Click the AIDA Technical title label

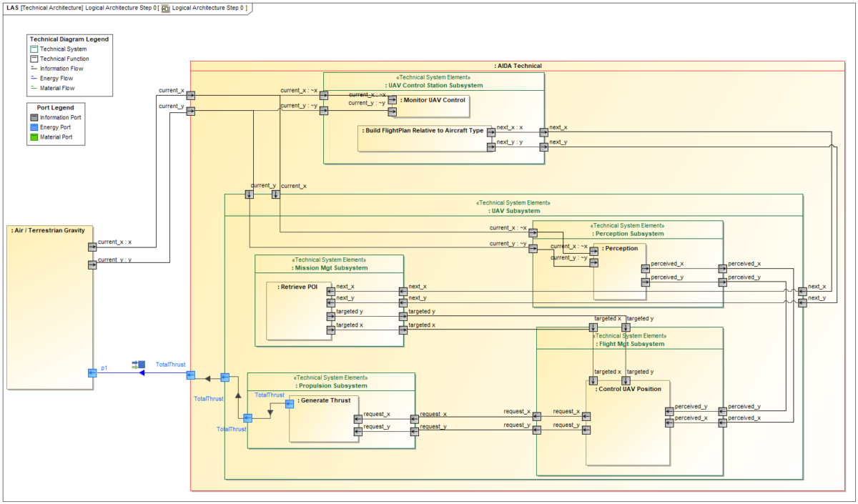click(x=520, y=65)
